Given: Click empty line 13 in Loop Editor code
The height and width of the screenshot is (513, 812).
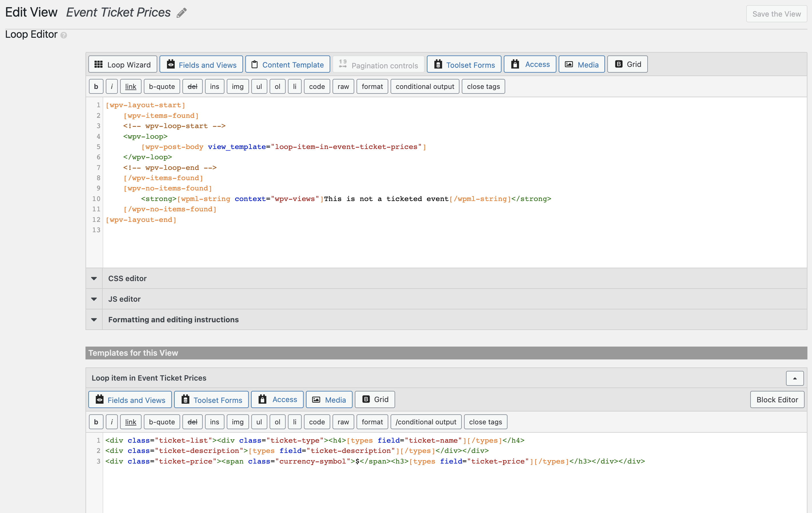Looking at the screenshot, I should (x=455, y=230).
